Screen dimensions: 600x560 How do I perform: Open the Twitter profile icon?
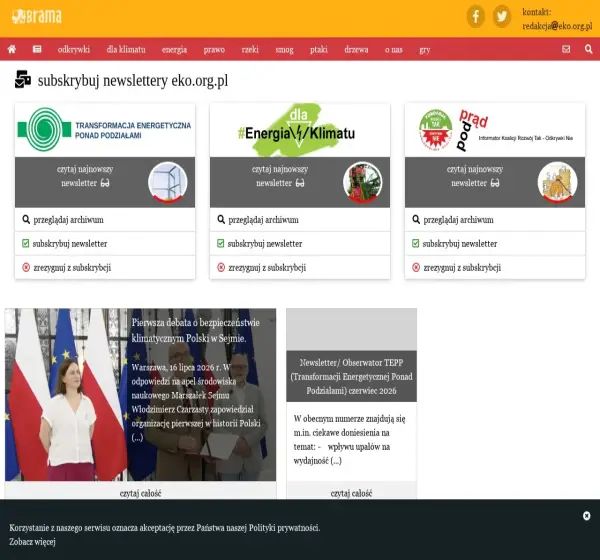502,16
